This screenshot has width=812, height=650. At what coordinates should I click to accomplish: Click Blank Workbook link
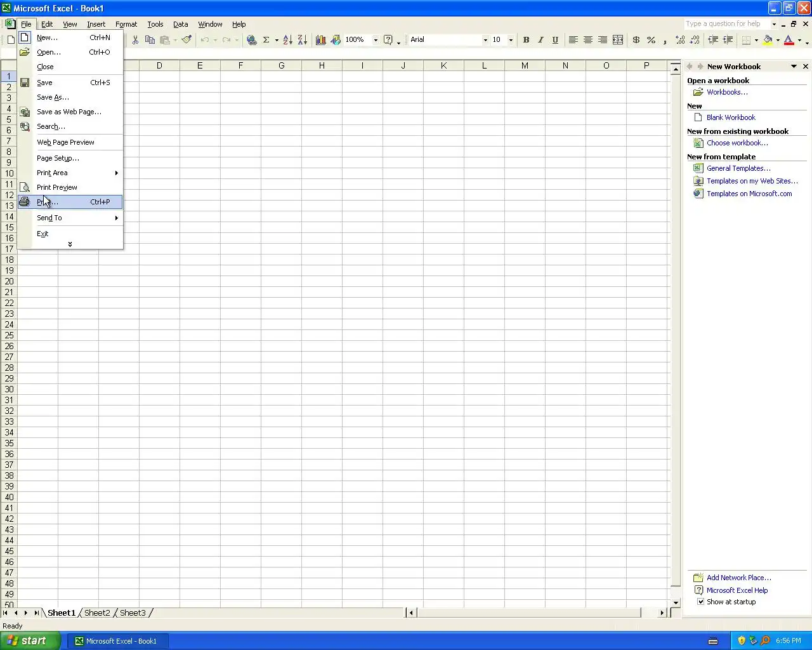tap(731, 117)
